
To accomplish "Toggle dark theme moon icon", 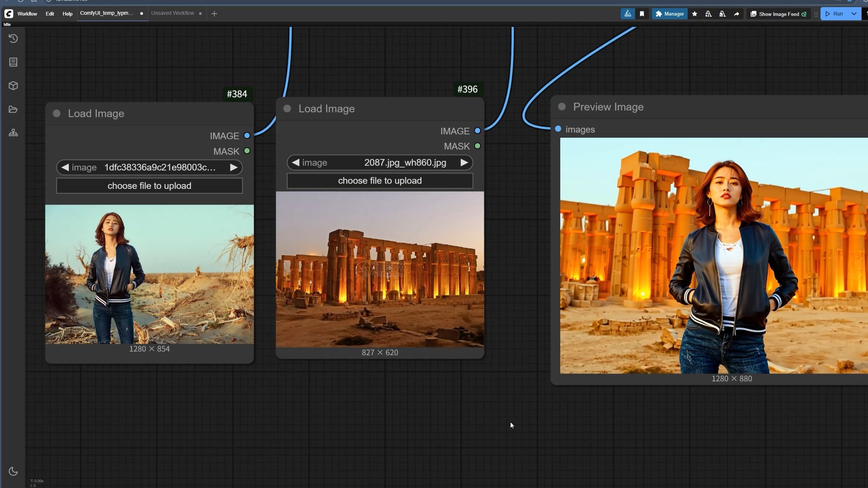I will click(x=13, y=471).
